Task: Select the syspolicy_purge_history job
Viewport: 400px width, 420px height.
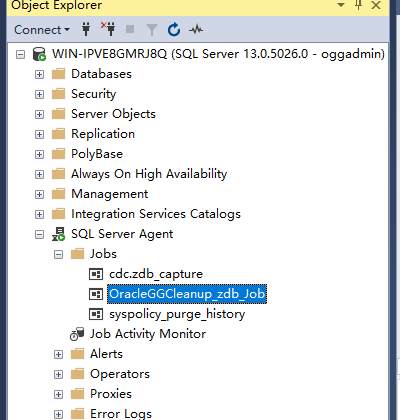Action: point(177,314)
